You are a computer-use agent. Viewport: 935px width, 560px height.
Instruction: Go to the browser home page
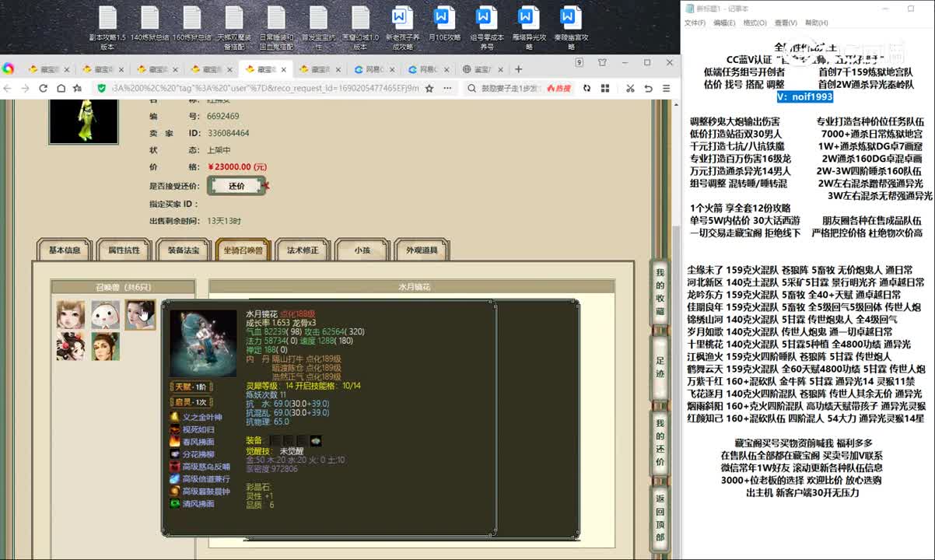(60, 89)
